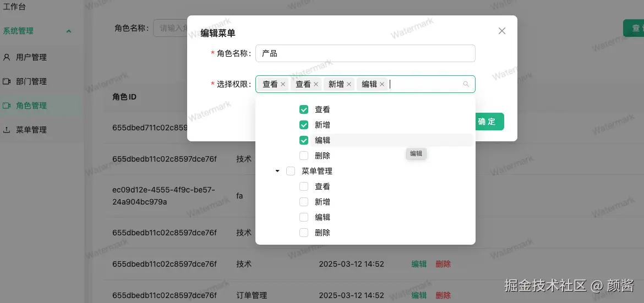Check the 菜单管理 parent node checkbox

pyautogui.click(x=291, y=171)
